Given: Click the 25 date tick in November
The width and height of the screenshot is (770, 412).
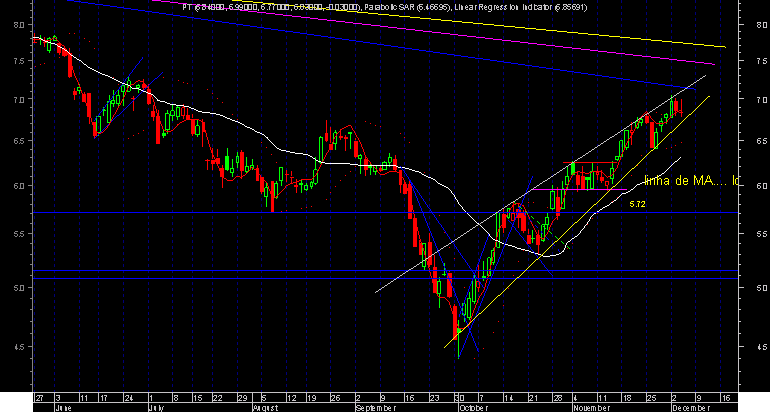Looking at the screenshot, I should tap(651, 398).
